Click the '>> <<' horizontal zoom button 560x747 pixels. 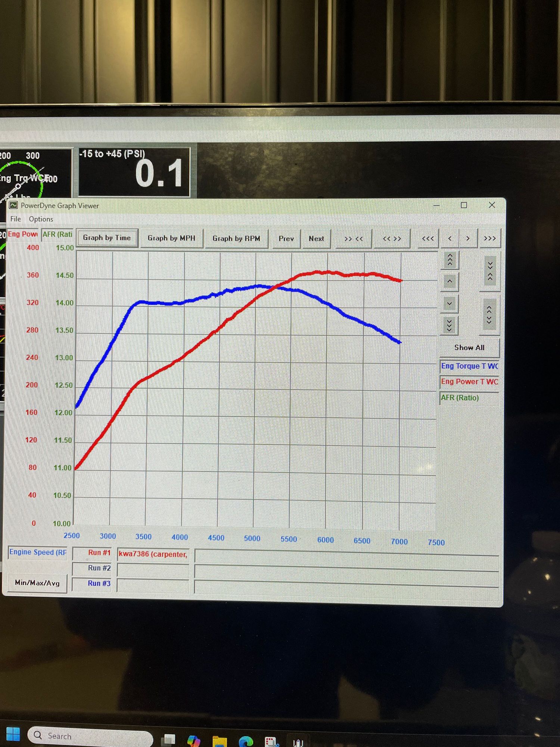(353, 239)
